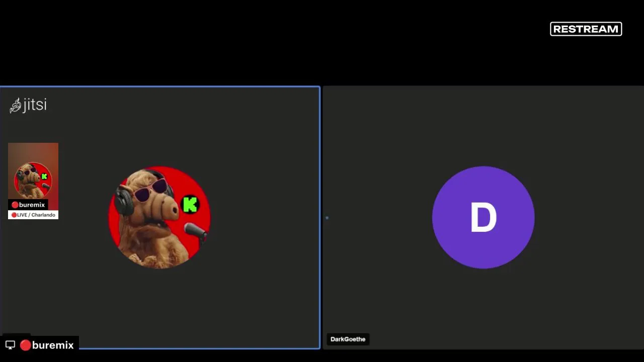Viewport: 644px width, 362px height.
Task: Click the 'LIVE / Charlando' status label
Action: click(33, 215)
